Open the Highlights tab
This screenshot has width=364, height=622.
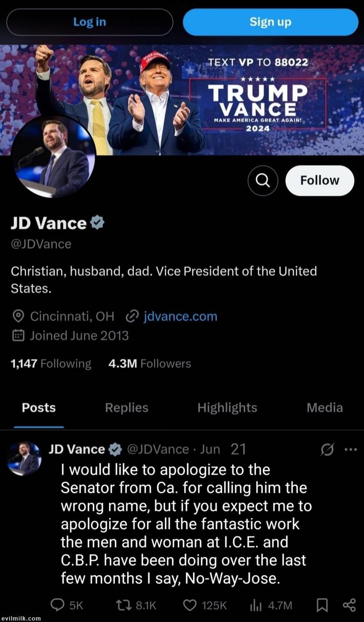(x=227, y=408)
